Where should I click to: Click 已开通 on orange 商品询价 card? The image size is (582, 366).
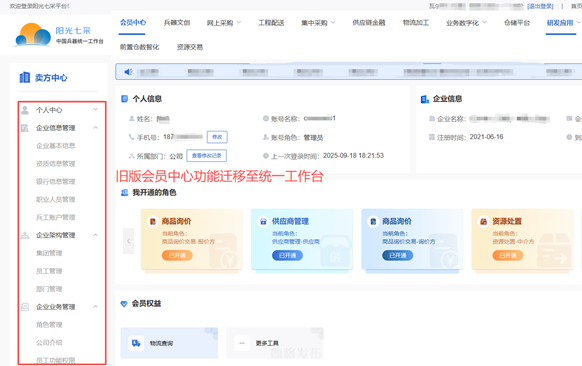coord(177,255)
